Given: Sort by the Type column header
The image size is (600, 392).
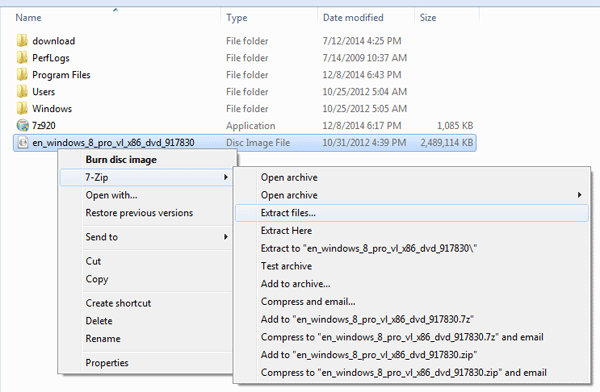Looking at the screenshot, I should click(236, 18).
